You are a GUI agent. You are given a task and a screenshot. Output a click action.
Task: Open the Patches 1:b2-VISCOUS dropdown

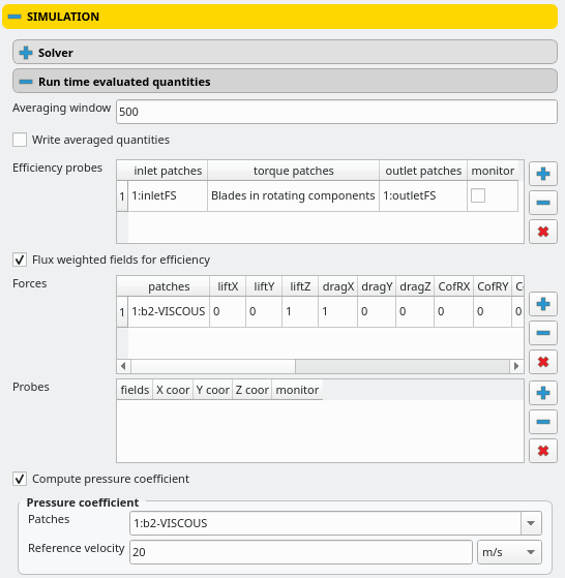point(335,523)
